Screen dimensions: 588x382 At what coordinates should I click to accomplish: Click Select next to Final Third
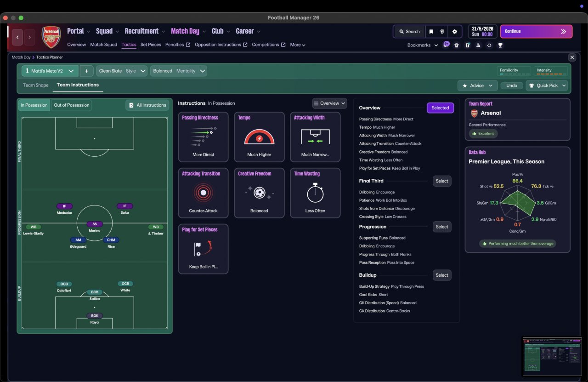click(442, 181)
